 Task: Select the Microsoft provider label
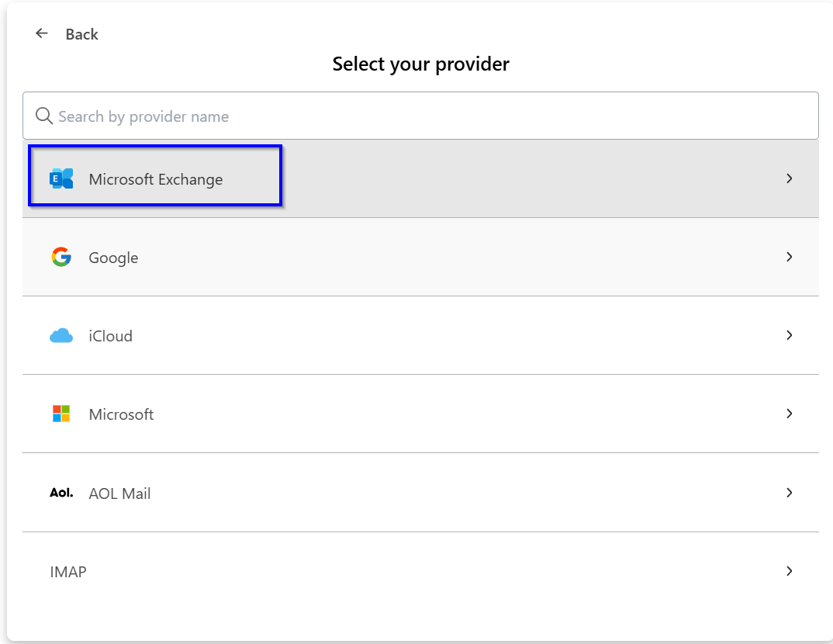[121, 414]
